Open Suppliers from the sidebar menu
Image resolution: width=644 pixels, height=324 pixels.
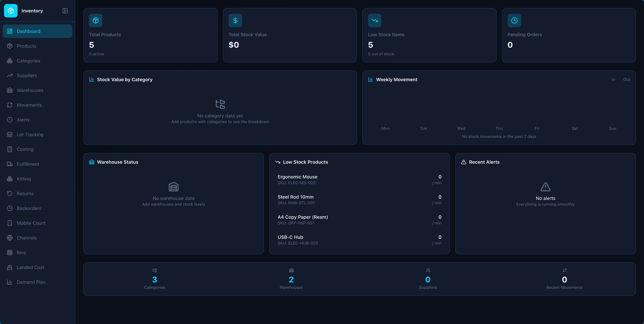27,75
